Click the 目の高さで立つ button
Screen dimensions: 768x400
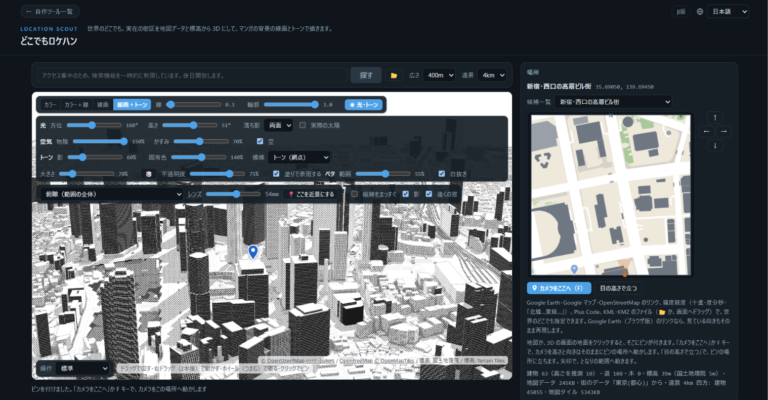618,288
